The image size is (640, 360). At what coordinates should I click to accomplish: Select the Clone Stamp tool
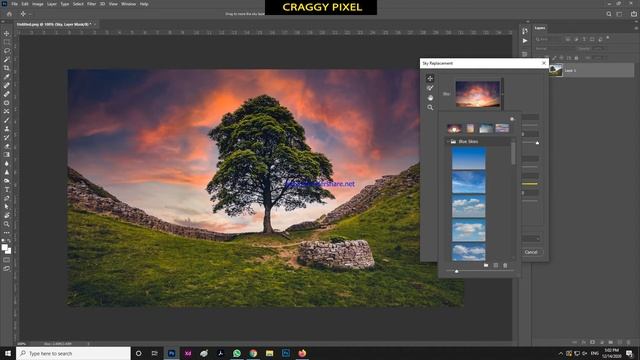click(7, 129)
